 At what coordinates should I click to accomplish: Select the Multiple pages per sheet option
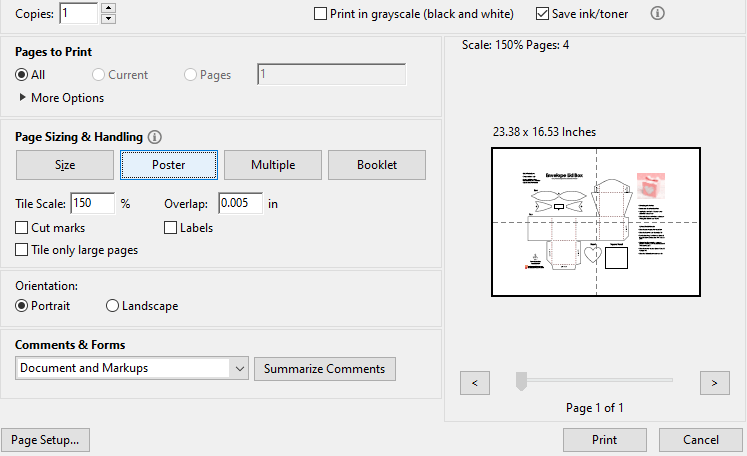(273, 164)
